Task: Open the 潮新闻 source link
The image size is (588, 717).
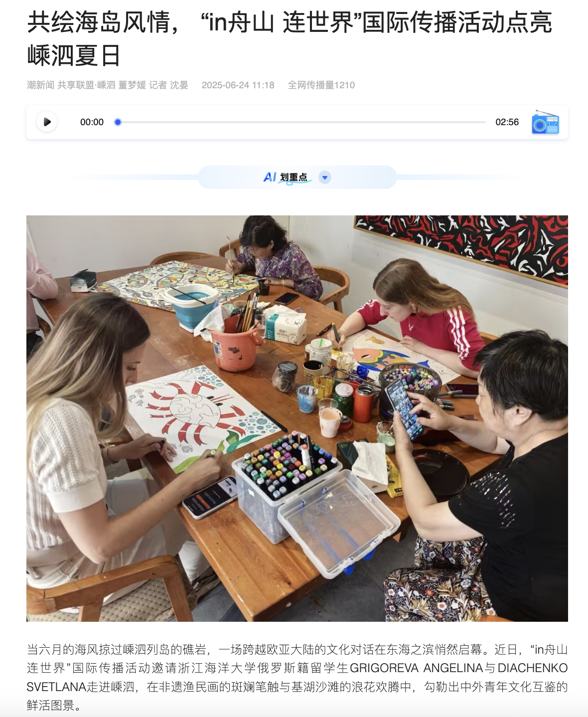Action: [x=41, y=85]
